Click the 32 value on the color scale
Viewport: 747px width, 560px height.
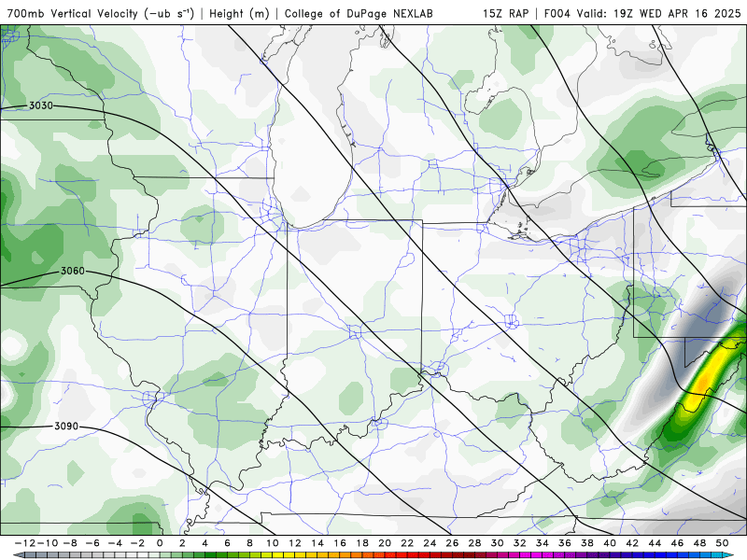[520, 543]
